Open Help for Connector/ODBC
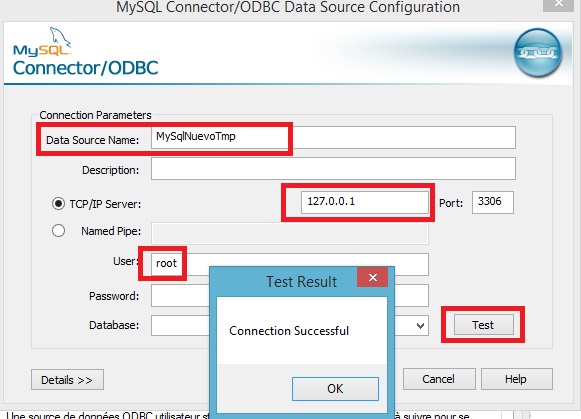This screenshot has height=419, width=581. (517, 379)
